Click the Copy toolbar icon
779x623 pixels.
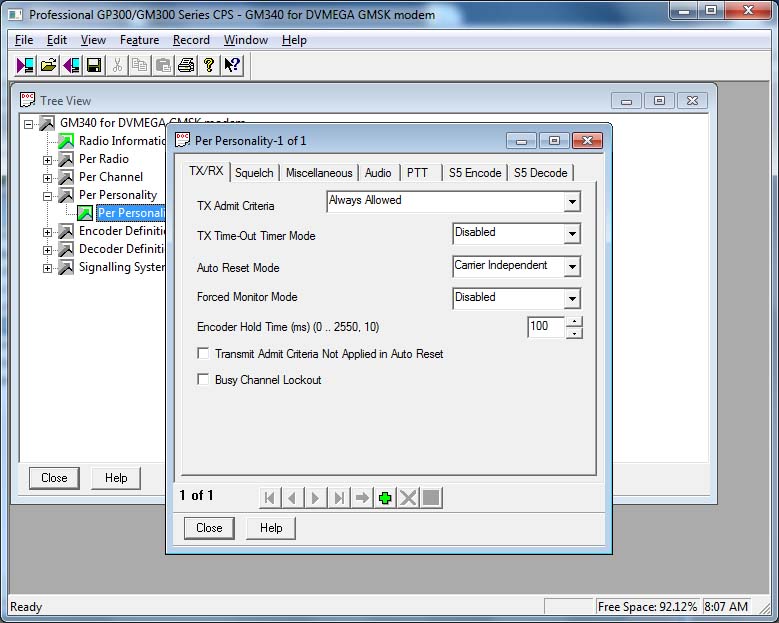(140, 65)
